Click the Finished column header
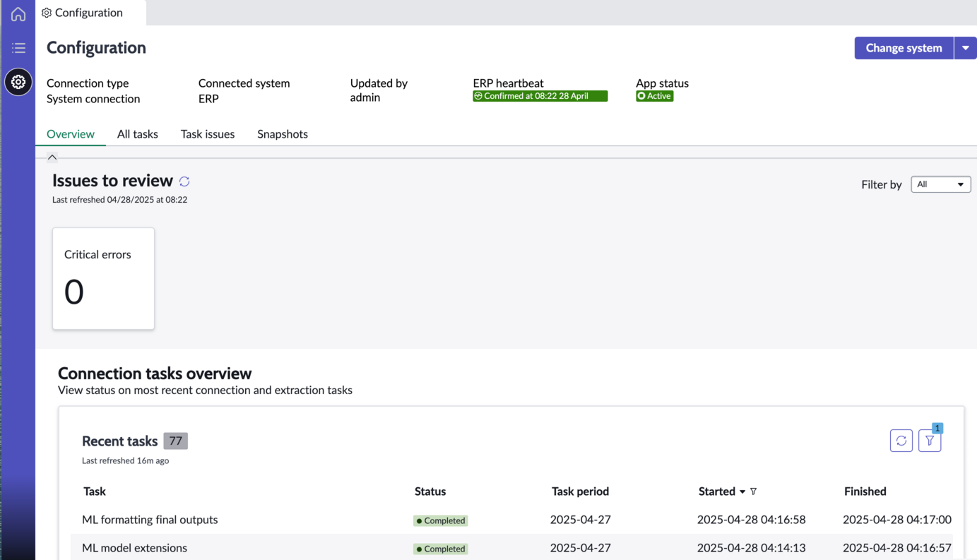 (865, 492)
